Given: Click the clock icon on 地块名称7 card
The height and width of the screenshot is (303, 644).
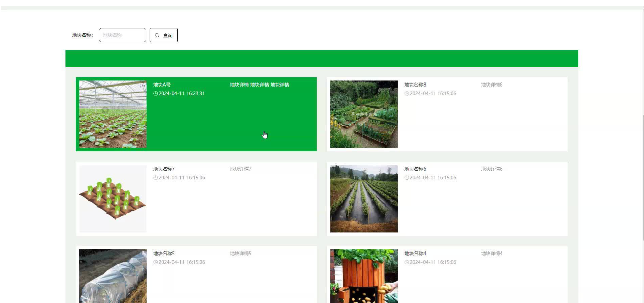Looking at the screenshot, I should click(x=156, y=178).
